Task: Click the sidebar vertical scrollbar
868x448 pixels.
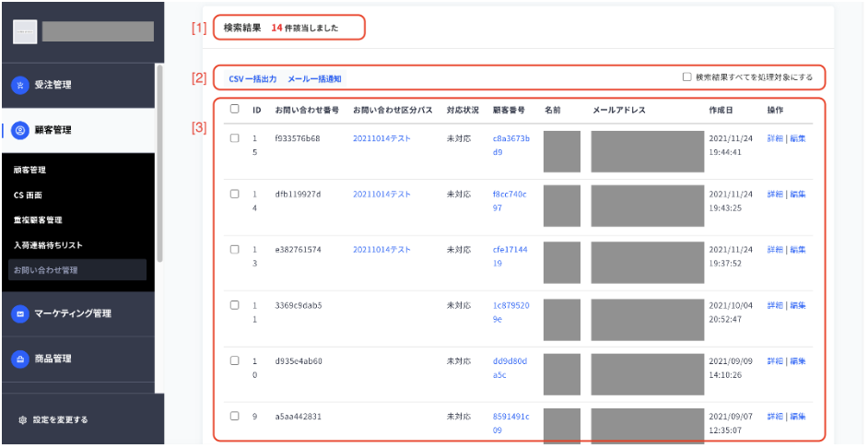Action: [160, 163]
